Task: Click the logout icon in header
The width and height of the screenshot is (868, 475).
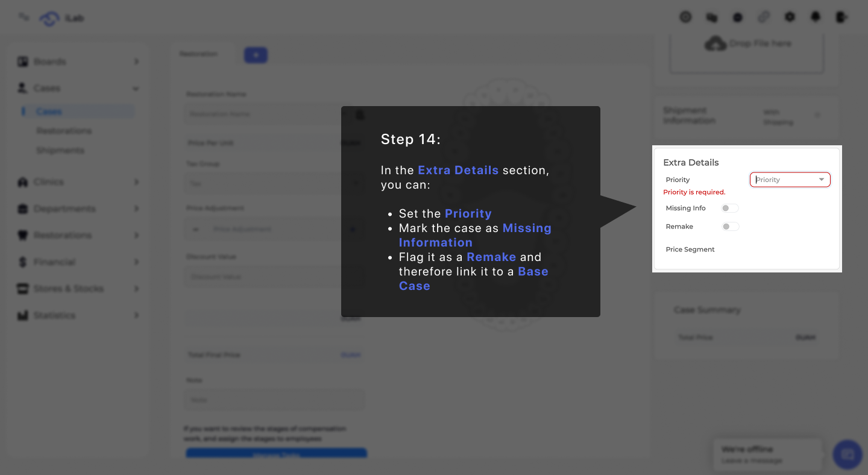Action: point(841,17)
